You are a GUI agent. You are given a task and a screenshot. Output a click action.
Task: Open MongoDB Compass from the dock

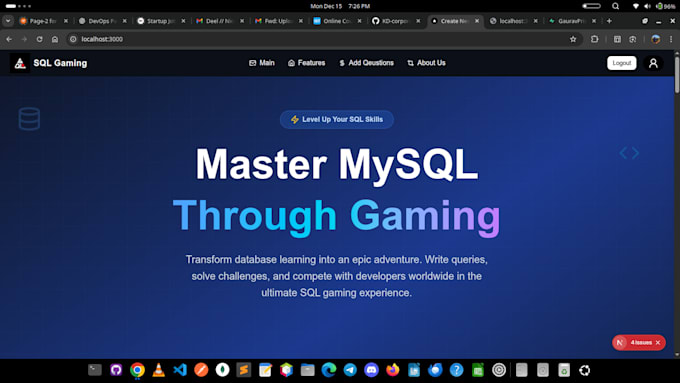(x=222, y=370)
